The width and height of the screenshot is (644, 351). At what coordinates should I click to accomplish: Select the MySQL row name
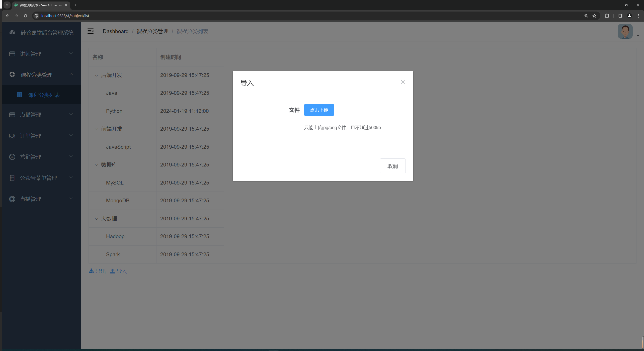tap(115, 183)
